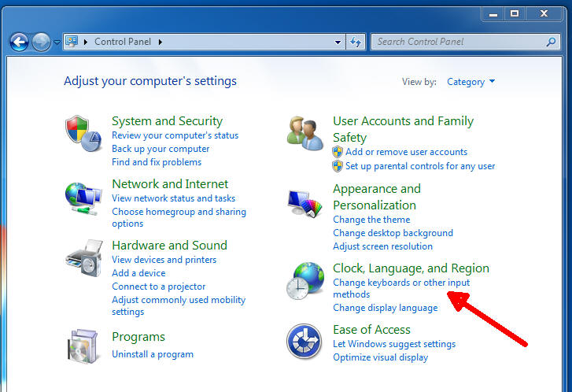The width and height of the screenshot is (572, 392).
Task: Expand the address bar history dropdown arrow
Action: point(338,42)
